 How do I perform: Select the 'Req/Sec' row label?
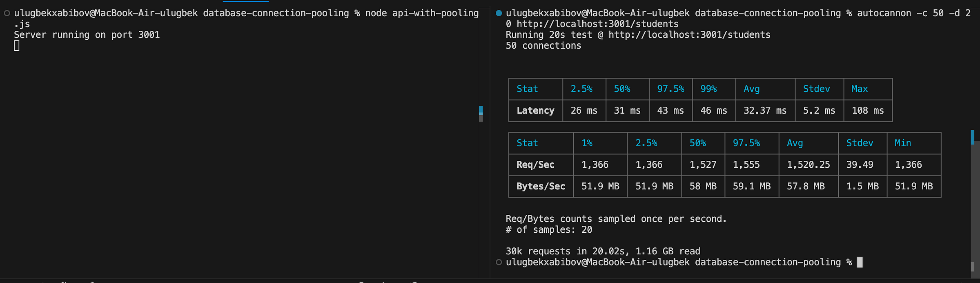[535, 165]
